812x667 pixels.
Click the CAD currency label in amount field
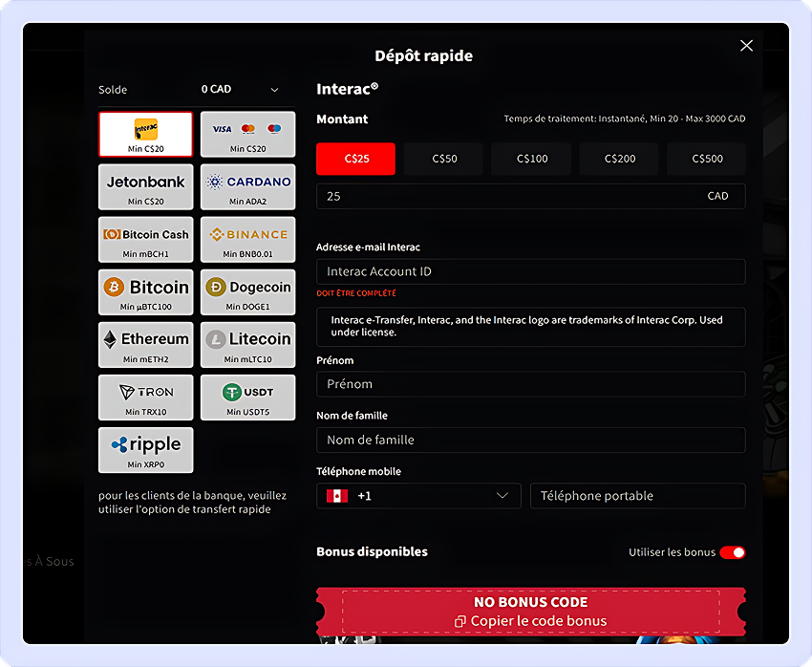pyautogui.click(x=717, y=196)
